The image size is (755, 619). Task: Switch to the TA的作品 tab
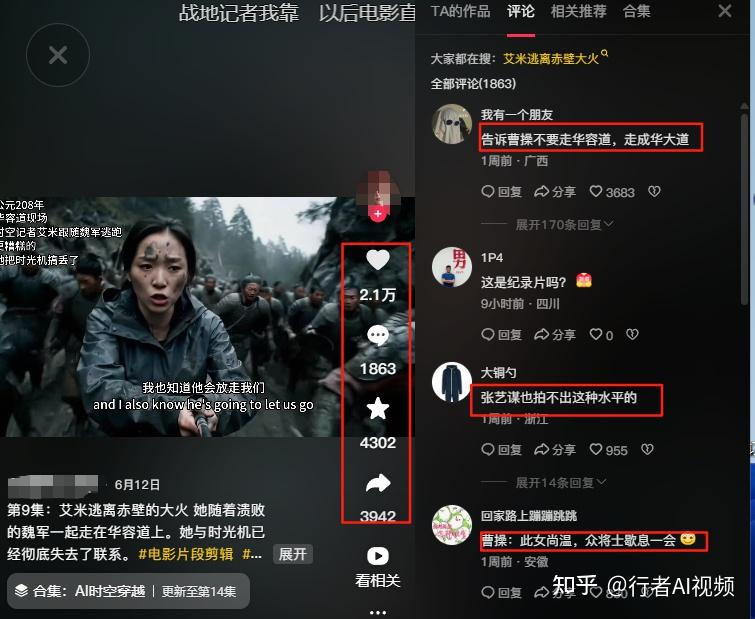coord(460,11)
